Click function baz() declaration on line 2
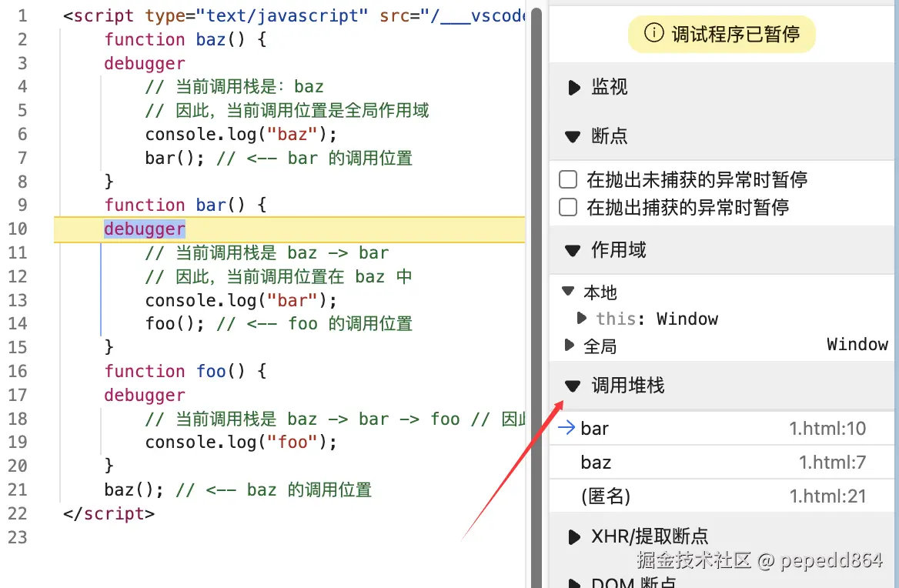Viewport: 899px width, 588px height. (185, 39)
